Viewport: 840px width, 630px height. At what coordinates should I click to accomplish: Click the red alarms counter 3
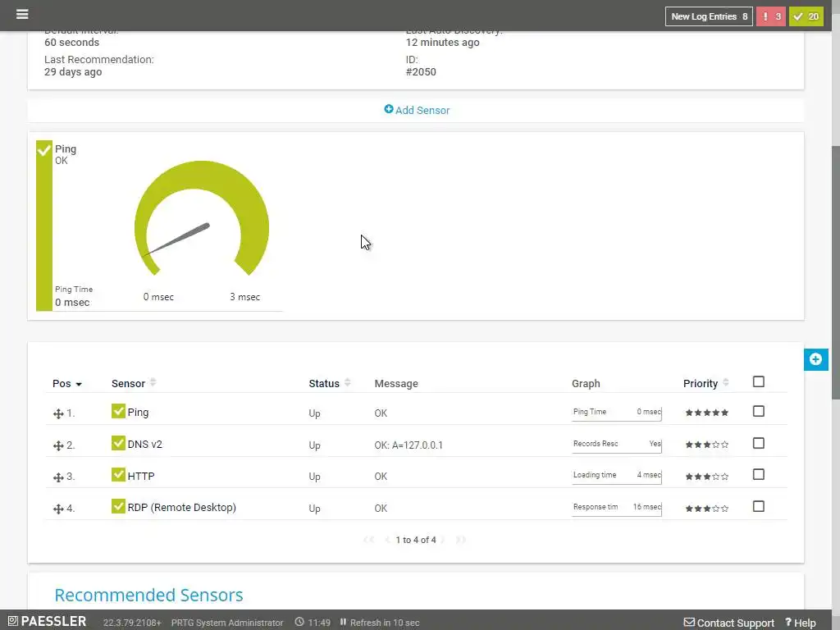[771, 16]
